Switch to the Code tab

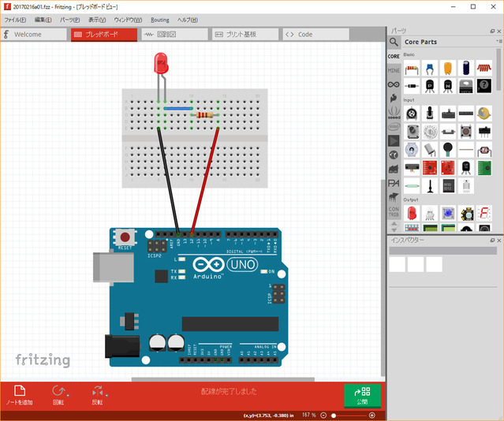316,35
